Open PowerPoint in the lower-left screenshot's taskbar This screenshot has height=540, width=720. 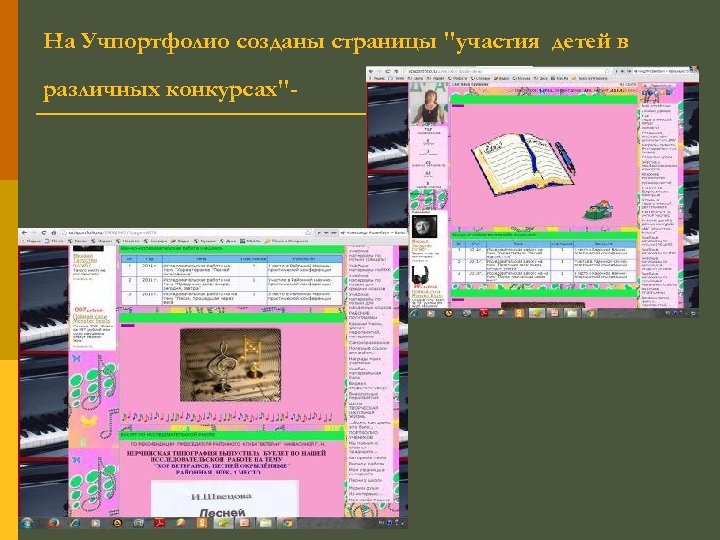coord(245,523)
